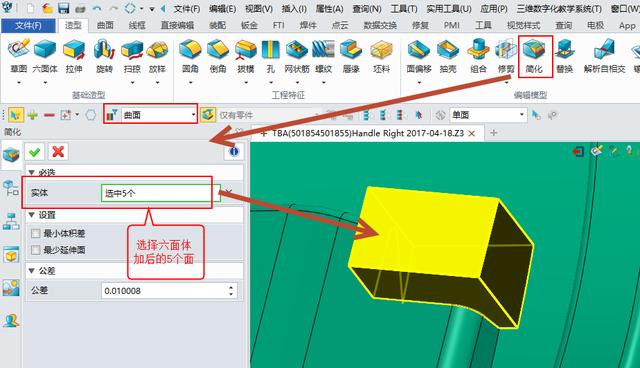The image size is (640, 368).
Task: Click the open file folder icon
Action: tap(47, 8)
